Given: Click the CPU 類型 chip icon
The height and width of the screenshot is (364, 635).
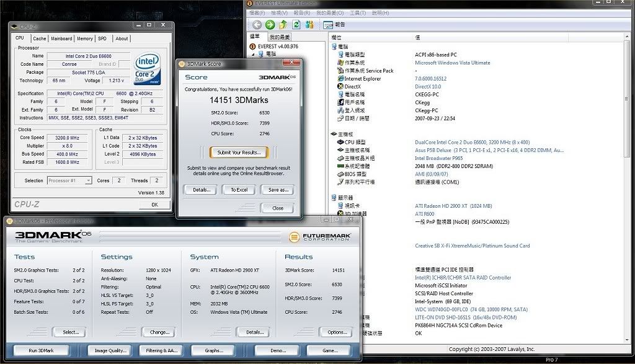Looking at the screenshot, I should 340,142.
